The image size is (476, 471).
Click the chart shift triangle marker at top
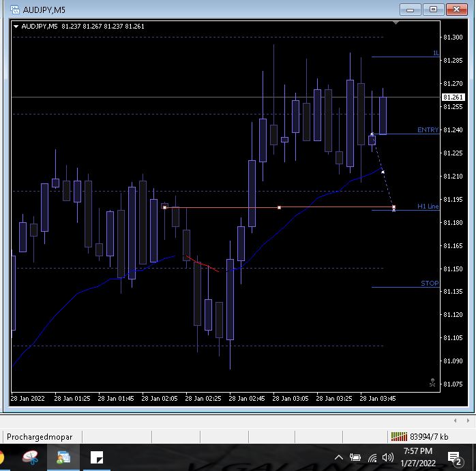[x=396, y=22]
